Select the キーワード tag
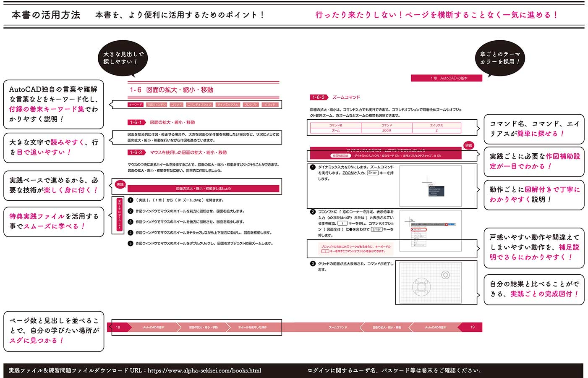The image size is (588, 378). (x=135, y=104)
